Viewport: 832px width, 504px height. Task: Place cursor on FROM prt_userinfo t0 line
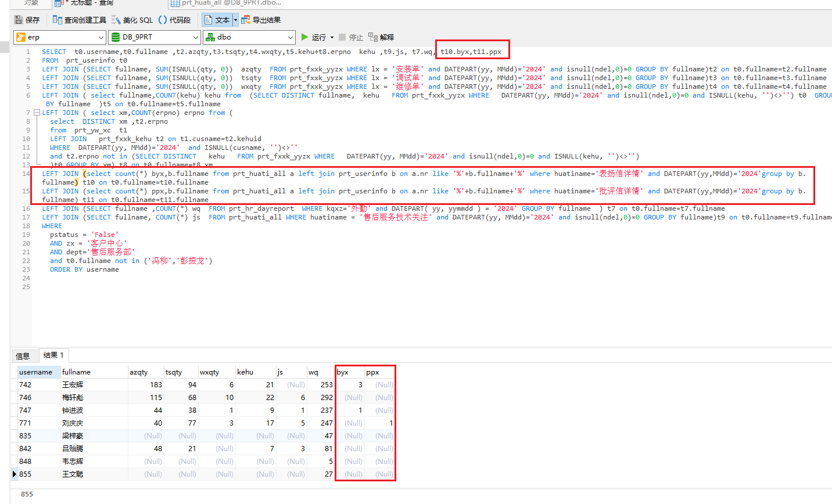[x=84, y=60]
